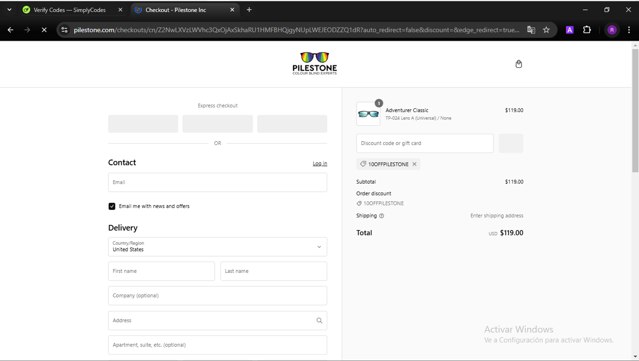This screenshot has width=639, height=361.
Task: Click the Adventurer Classic product name
Action: (407, 110)
